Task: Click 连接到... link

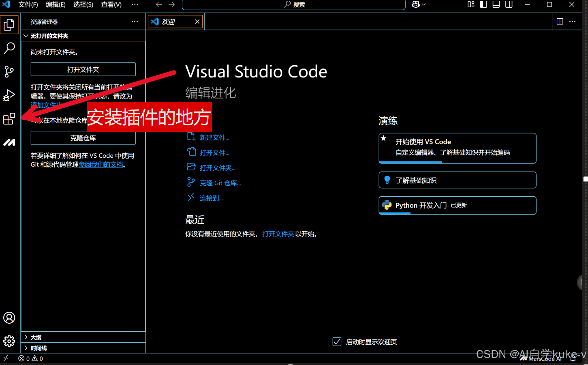Action: pyautogui.click(x=211, y=198)
